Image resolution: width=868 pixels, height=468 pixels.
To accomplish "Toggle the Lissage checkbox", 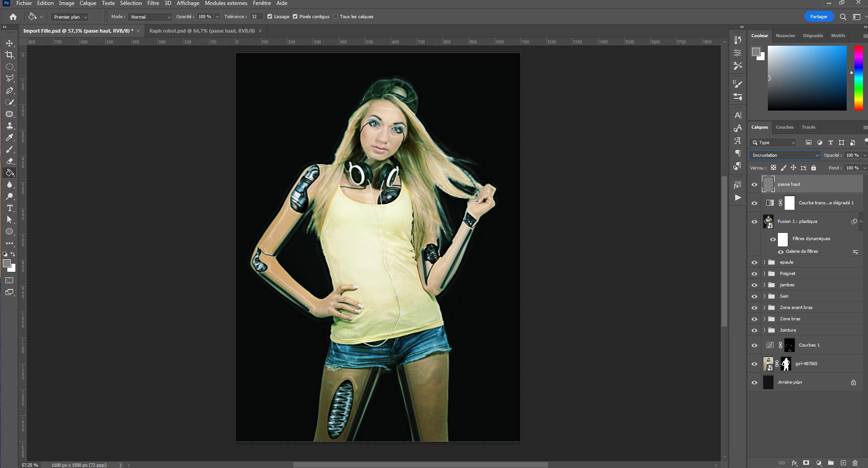I will tap(270, 17).
